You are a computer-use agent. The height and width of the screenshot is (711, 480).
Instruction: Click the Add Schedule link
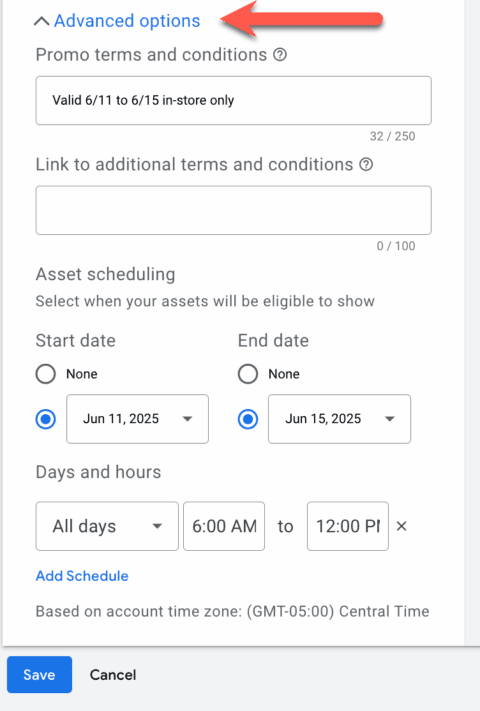(82, 576)
